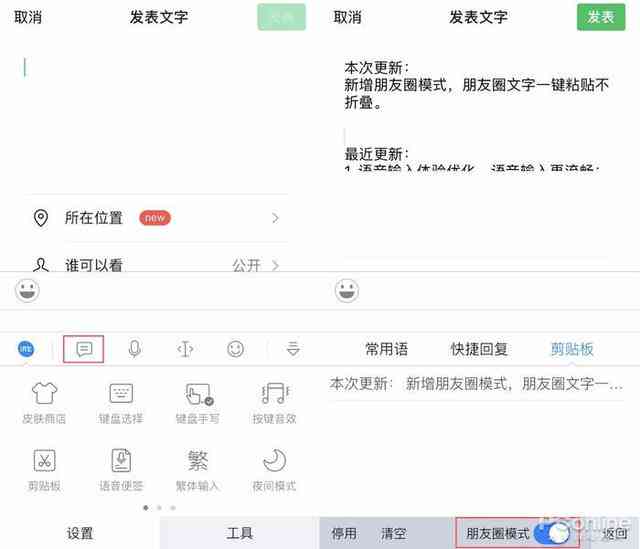Open the quick phrases message icon

pos(84,349)
